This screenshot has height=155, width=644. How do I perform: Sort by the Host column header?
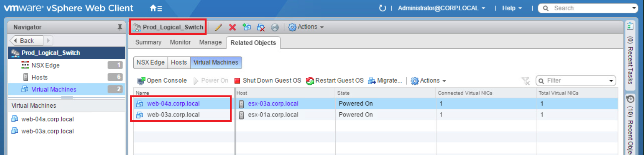click(285, 93)
